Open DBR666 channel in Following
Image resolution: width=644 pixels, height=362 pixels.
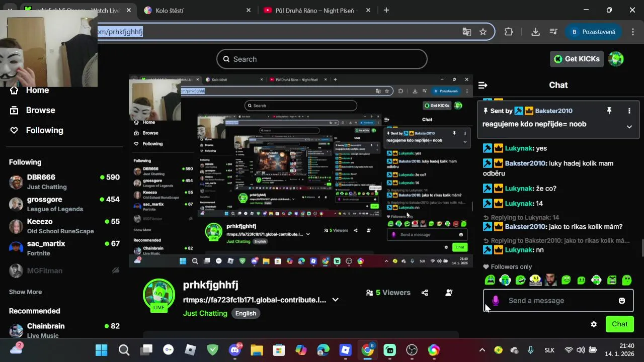[64, 182]
